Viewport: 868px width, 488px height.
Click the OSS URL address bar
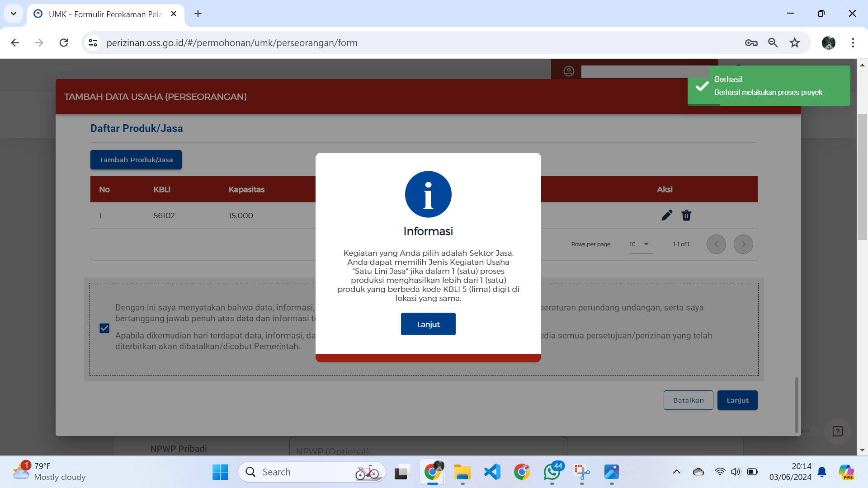pyautogui.click(x=232, y=43)
